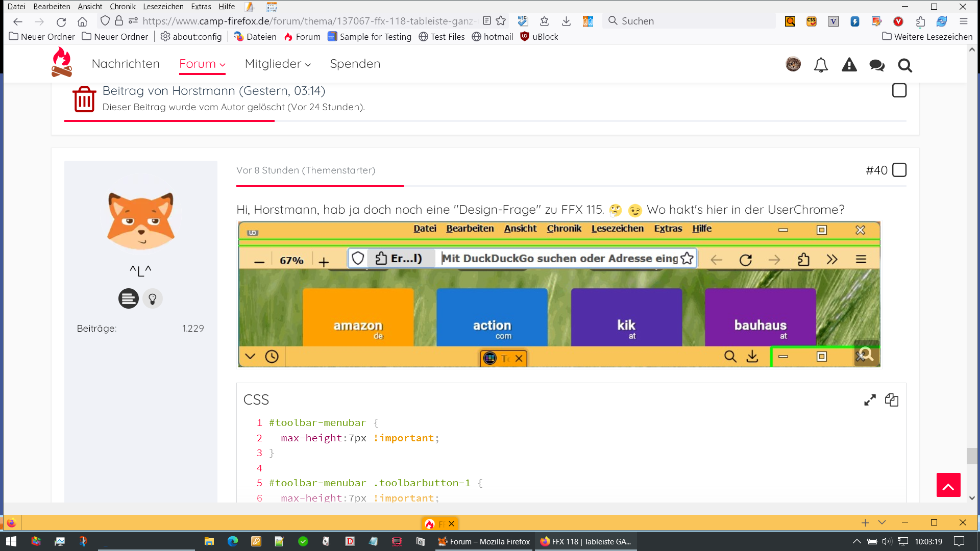The image size is (980, 551).
Task: Tick checkbox of deleted Horstmann post
Action: click(899, 91)
